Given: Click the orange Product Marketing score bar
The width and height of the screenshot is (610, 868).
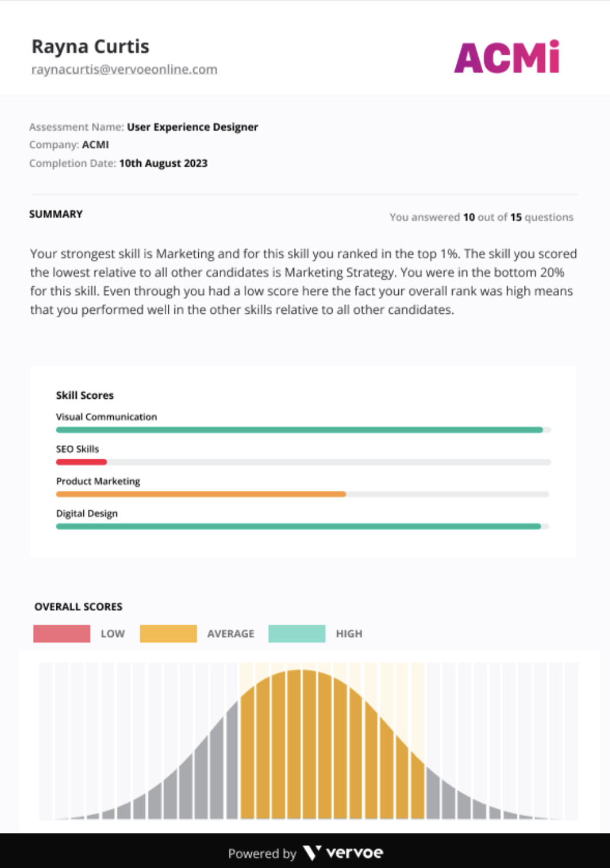Looking at the screenshot, I should [x=201, y=494].
